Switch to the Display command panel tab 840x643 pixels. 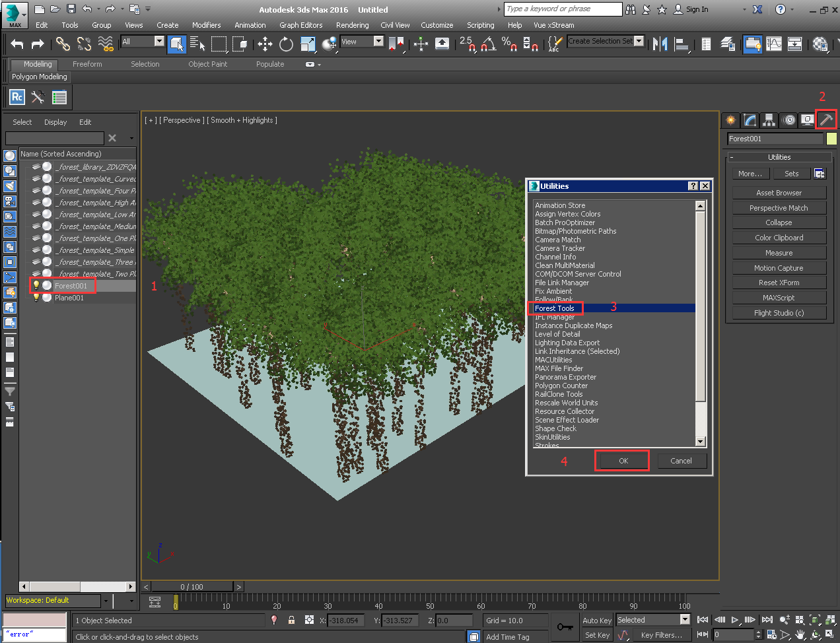point(807,120)
